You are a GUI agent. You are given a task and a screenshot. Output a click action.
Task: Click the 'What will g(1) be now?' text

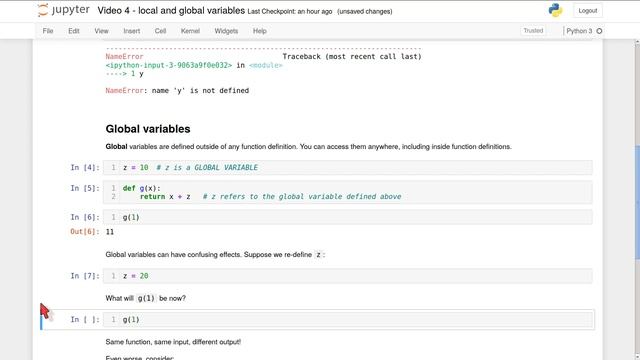click(x=145, y=298)
